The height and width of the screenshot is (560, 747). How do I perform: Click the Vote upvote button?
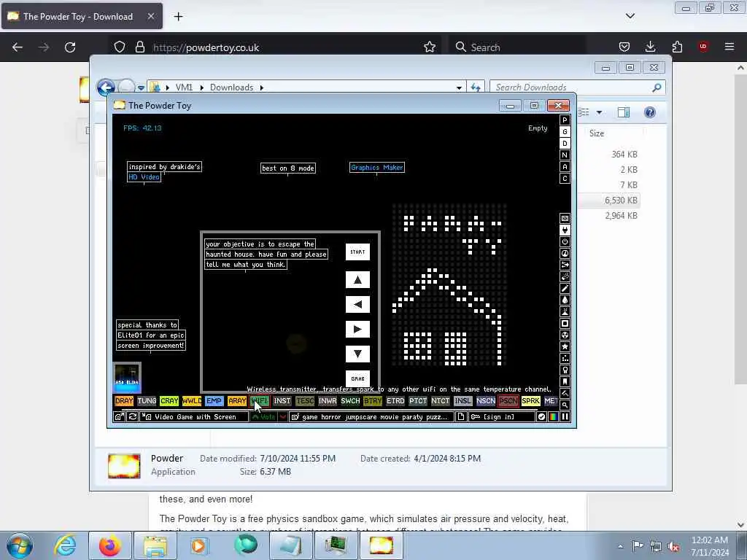pos(263,416)
